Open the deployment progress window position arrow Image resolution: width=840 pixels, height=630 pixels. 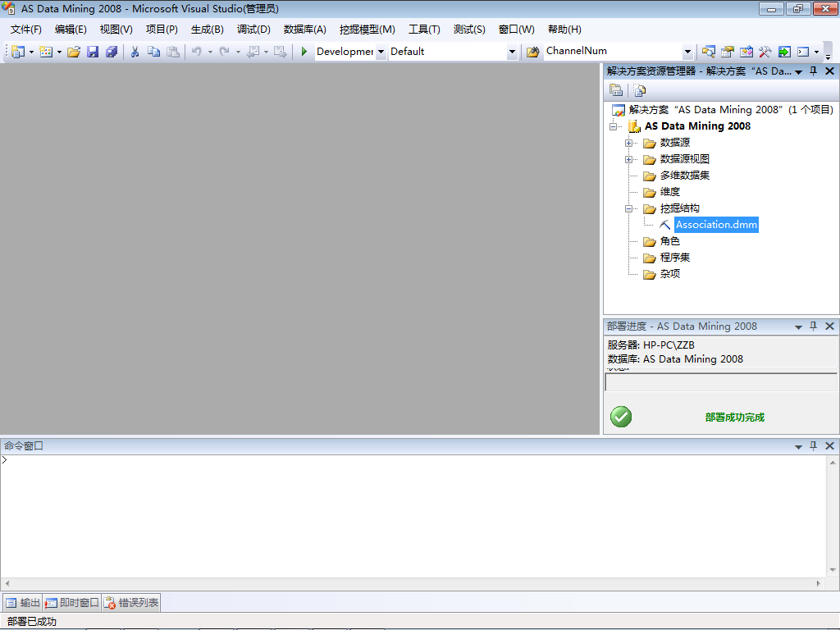click(798, 326)
